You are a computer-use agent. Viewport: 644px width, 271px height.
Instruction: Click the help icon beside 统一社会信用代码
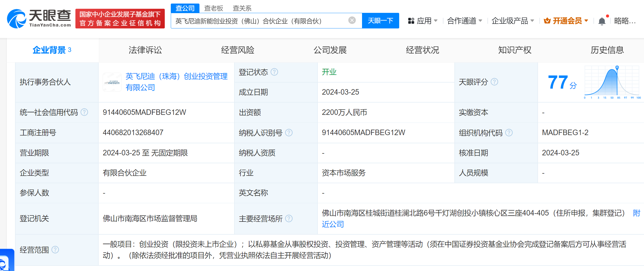[x=84, y=112]
